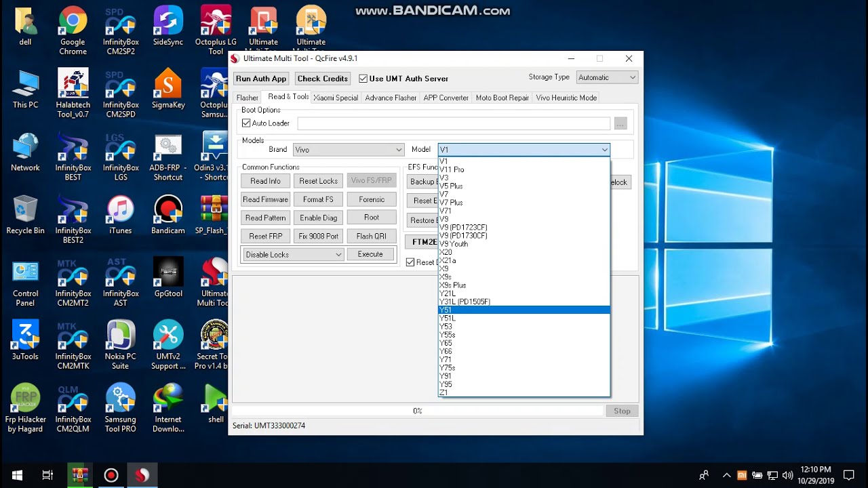Open the Recycle Bin
The image size is (868, 488).
(25, 216)
